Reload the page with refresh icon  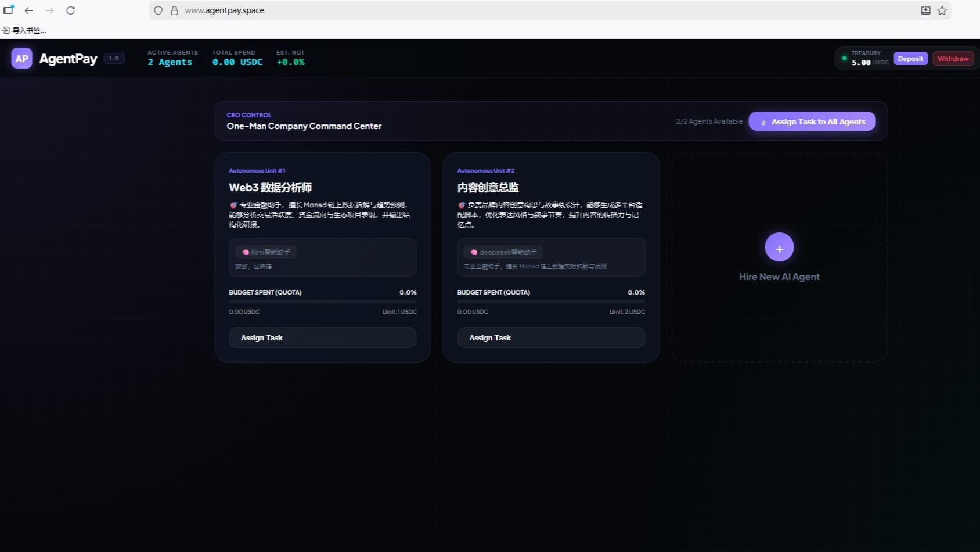click(x=70, y=10)
